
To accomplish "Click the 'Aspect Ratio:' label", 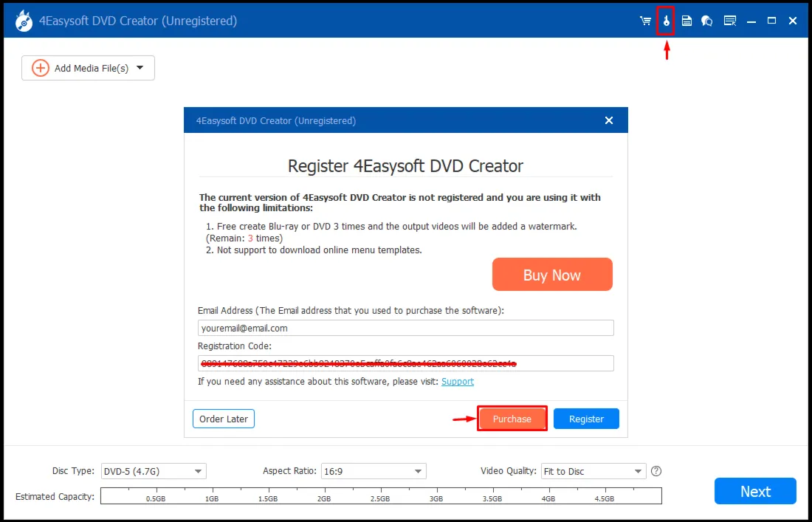I will coord(290,471).
